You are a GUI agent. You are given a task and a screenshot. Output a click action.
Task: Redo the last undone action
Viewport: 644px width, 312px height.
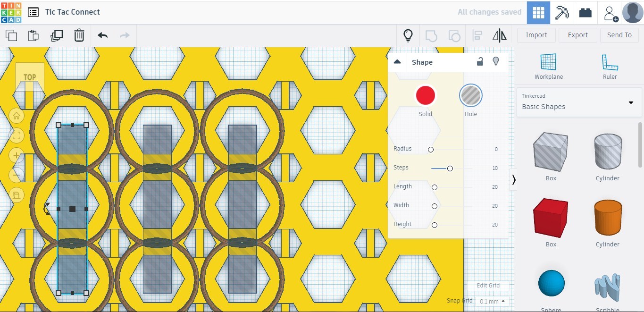[x=125, y=35]
